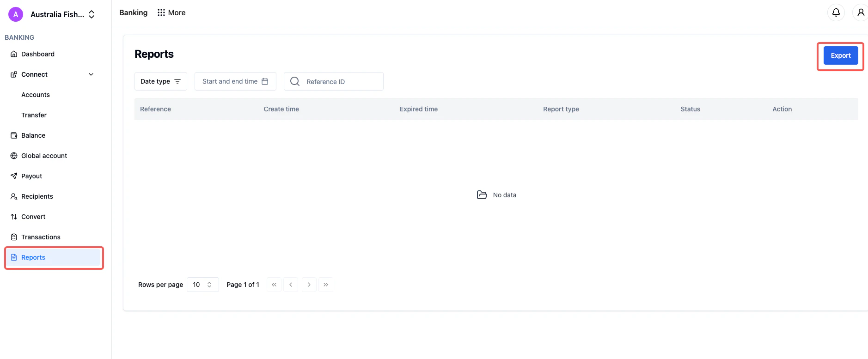Click the Page 1 of 1 label
Image resolution: width=868 pixels, height=359 pixels.
(x=243, y=285)
